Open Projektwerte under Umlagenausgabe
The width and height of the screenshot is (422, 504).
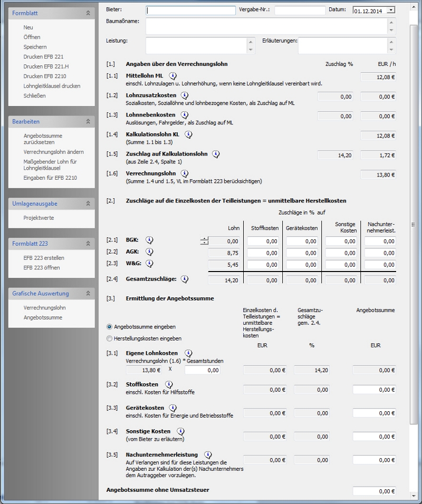pos(39,218)
